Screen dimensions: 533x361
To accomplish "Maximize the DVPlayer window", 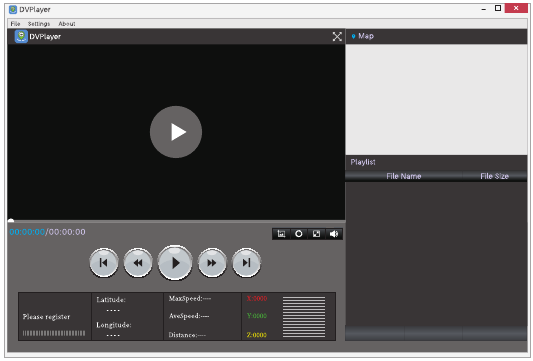I will [498, 8].
